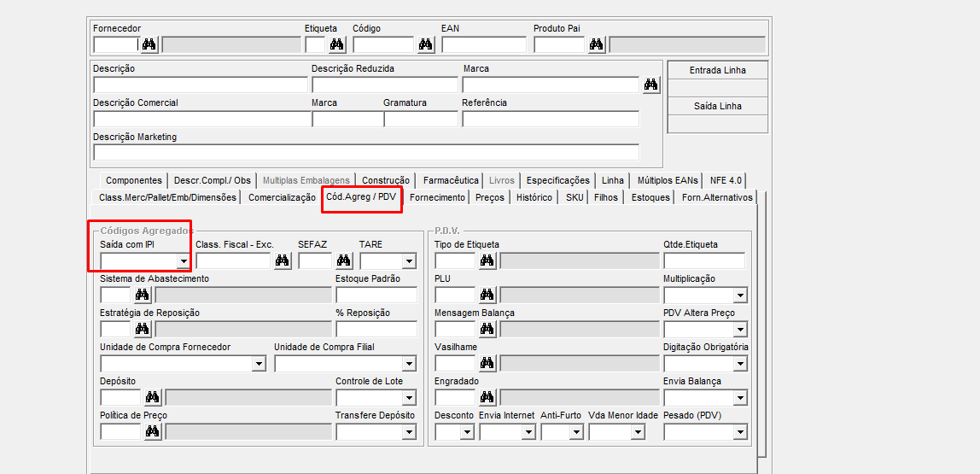Expand the Saída com IPI dropdown
980x474 pixels.
(184, 261)
